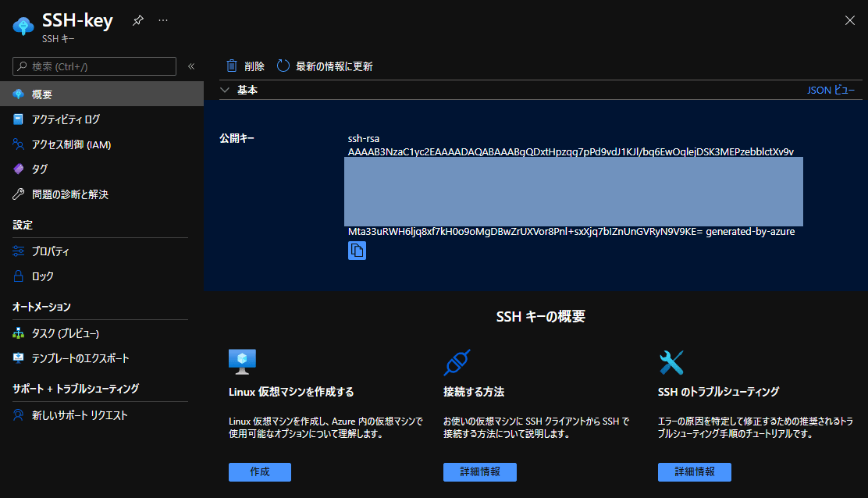Click the key line starting with AAAAB3NzaC1yc2
This screenshot has width=868, height=498.
pyautogui.click(x=571, y=151)
